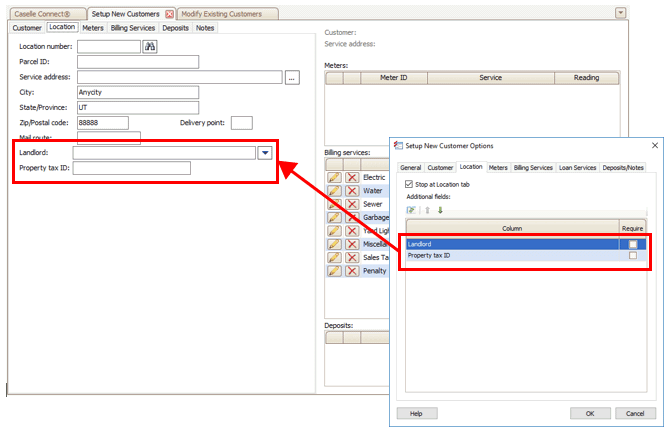Click the Service address input field
This screenshot has width=670, height=432.
point(180,77)
